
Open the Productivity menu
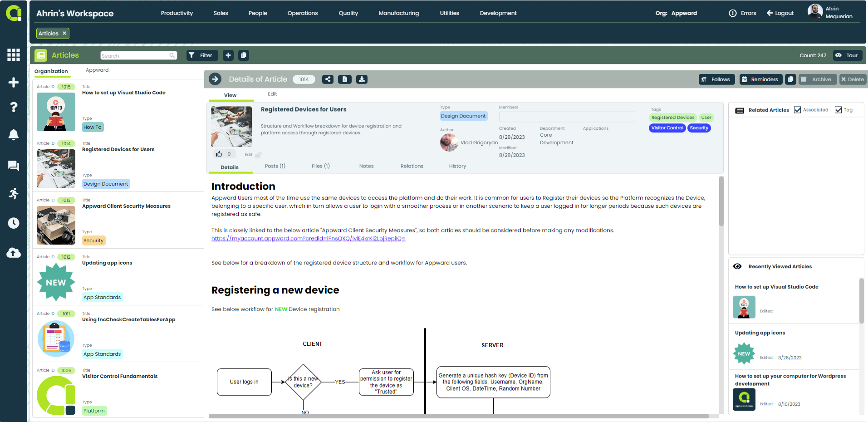[x=177, y=13]
